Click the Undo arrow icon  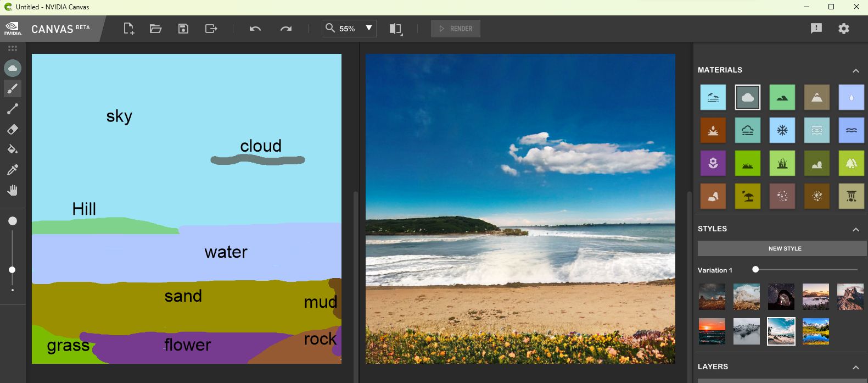tap(255, 29)
